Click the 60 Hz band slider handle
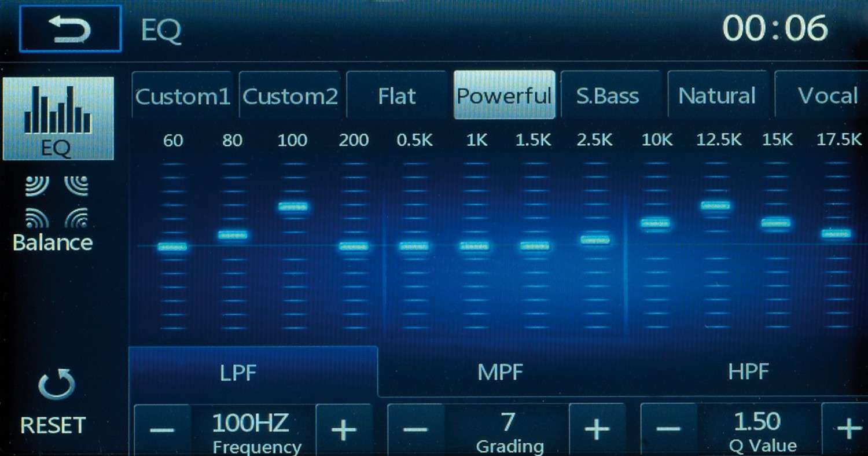Screen dimensions: 868x456 [172, 247]
